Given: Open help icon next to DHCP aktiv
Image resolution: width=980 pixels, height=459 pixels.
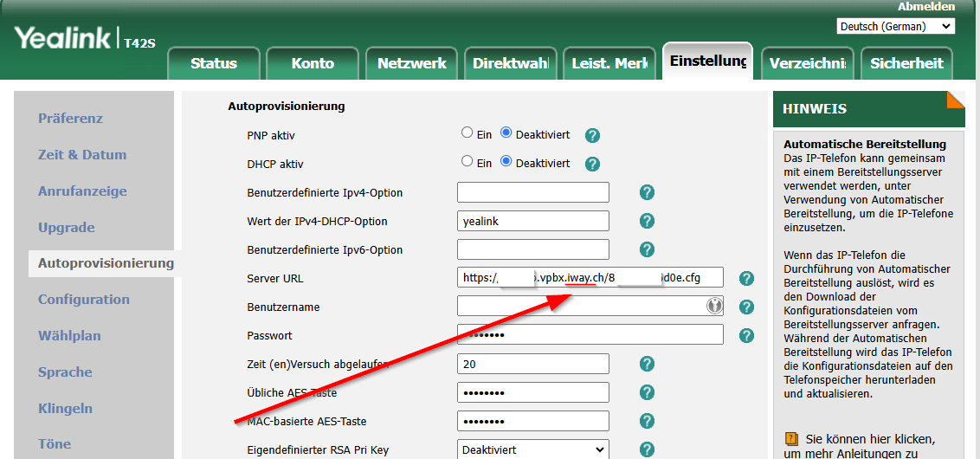Looking at the screenshot, I should pos(592,164).
